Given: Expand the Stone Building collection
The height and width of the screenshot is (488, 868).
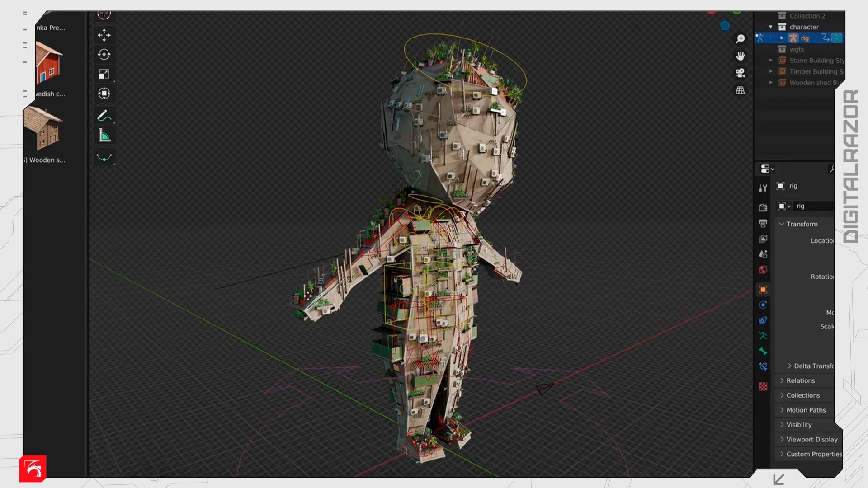Looking at the screenshot, I should [x=771, y=60].
